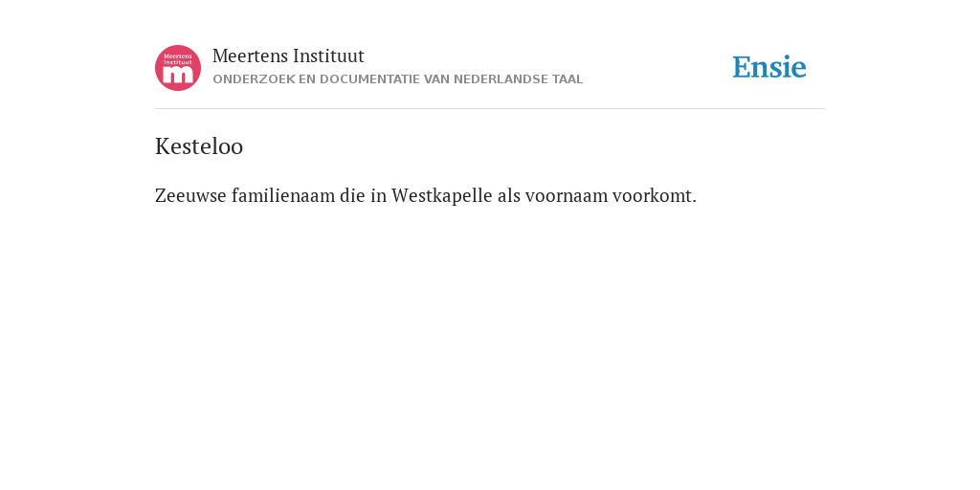Click the white letter m inside the pink logo
The width and height of the screenshot is (980, 490).
pos(178,75)
